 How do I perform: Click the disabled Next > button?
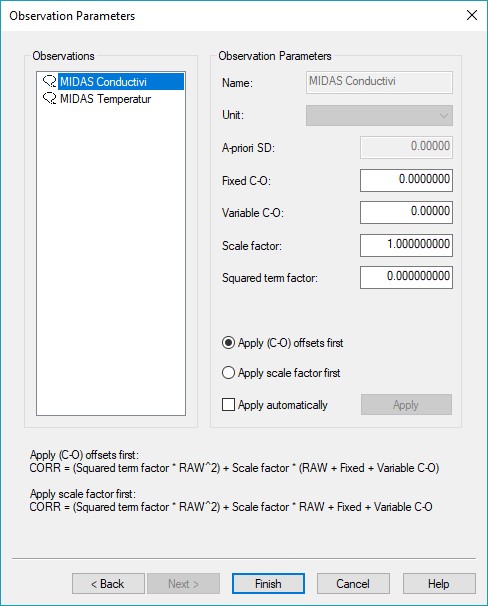183,584
